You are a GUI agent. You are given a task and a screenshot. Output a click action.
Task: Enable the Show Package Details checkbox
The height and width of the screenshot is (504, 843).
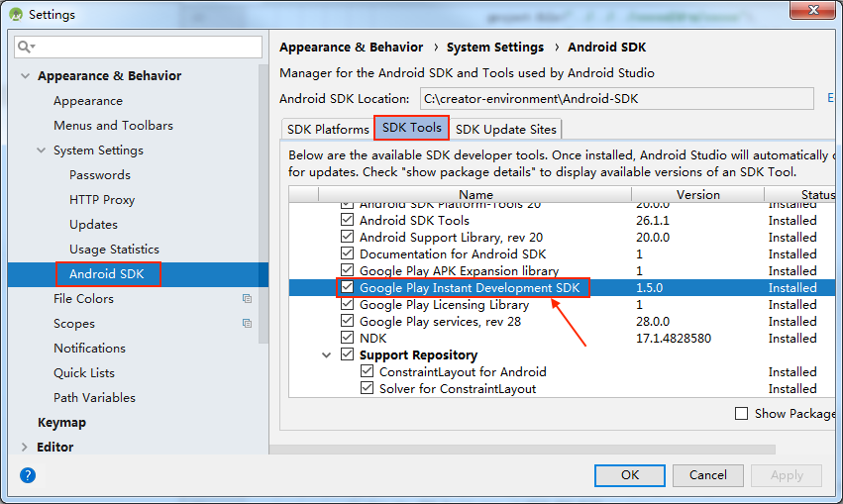[x=741, y=413]
